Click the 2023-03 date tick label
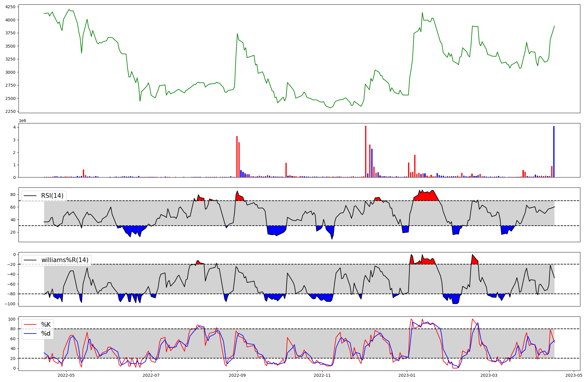 pos(489,375)
